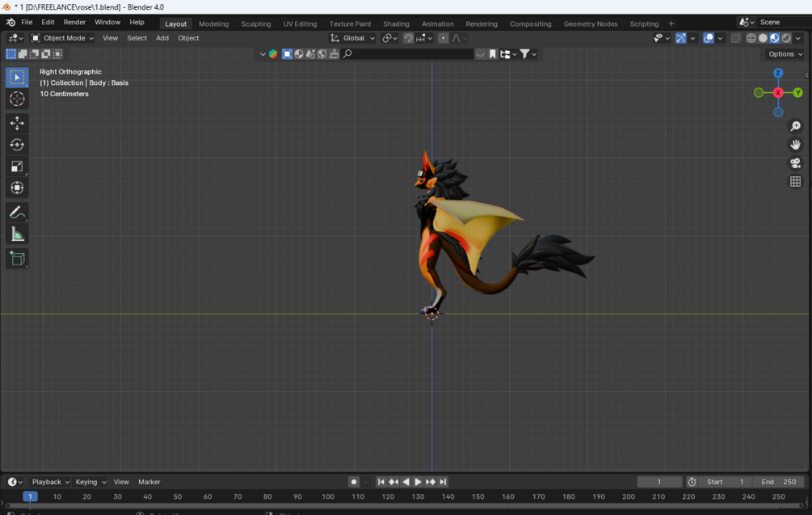The height and width of the screenshot is (515, 812).
Task: Open the snapping options dropdown
Action: click(x=425, y=38)
